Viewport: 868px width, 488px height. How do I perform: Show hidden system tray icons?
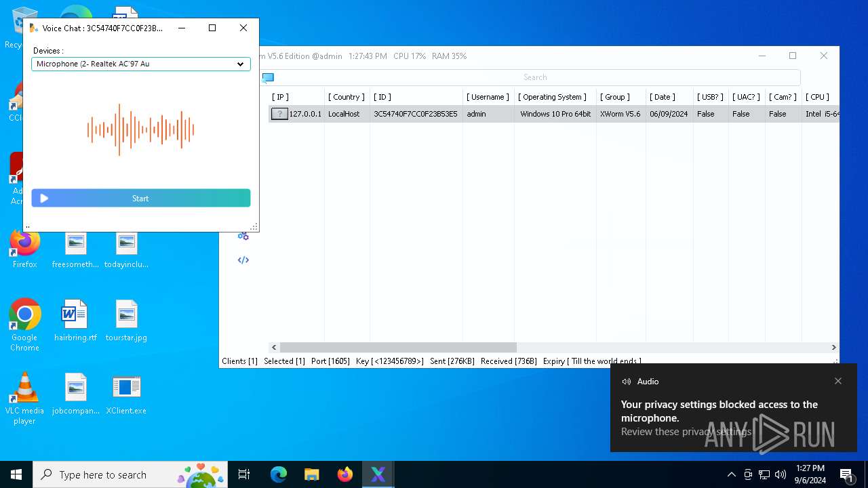coord(731,474)
